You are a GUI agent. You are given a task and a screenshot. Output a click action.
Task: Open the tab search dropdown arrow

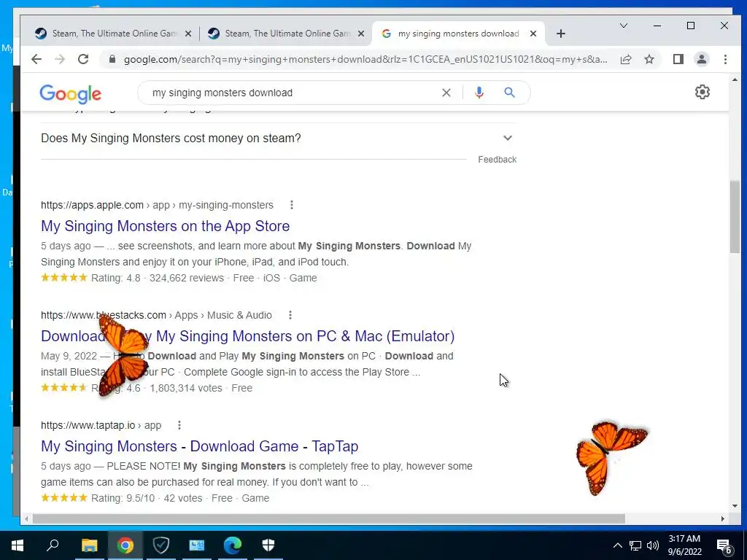coord(623,26)
